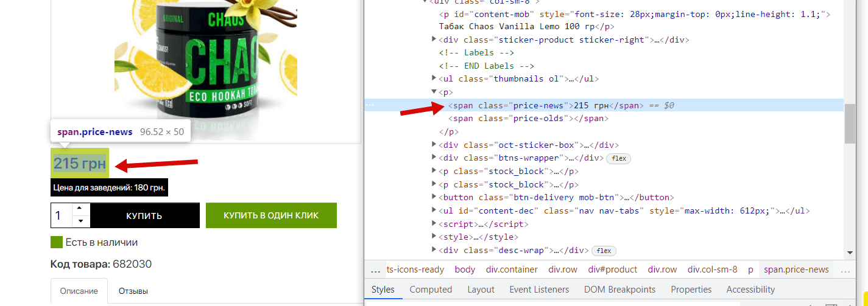Viewport: 868px width, 306px height.
Task: Click span.price-news in breadcrumb bar
Action: coord(796,269)
